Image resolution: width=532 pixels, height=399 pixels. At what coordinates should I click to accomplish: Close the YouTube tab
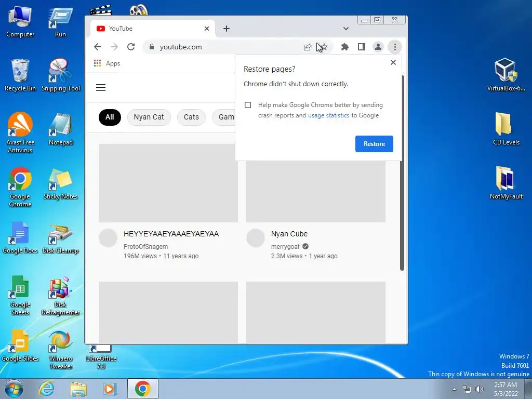207,29
